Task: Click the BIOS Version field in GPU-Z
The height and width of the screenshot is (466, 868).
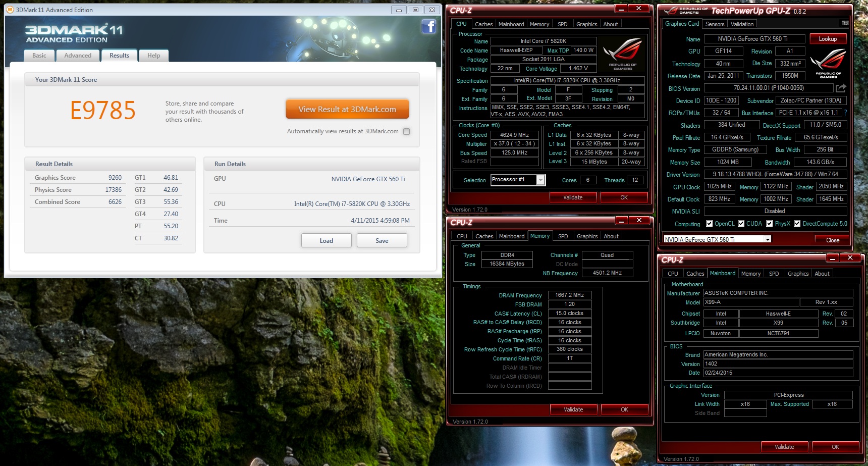Action: click(x=769, y=88)
